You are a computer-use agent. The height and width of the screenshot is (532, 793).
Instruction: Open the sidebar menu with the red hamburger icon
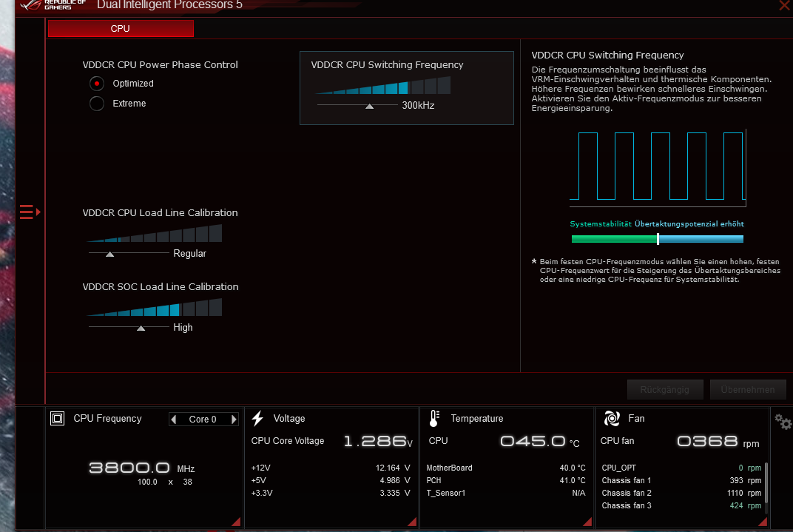click(30, 212)
